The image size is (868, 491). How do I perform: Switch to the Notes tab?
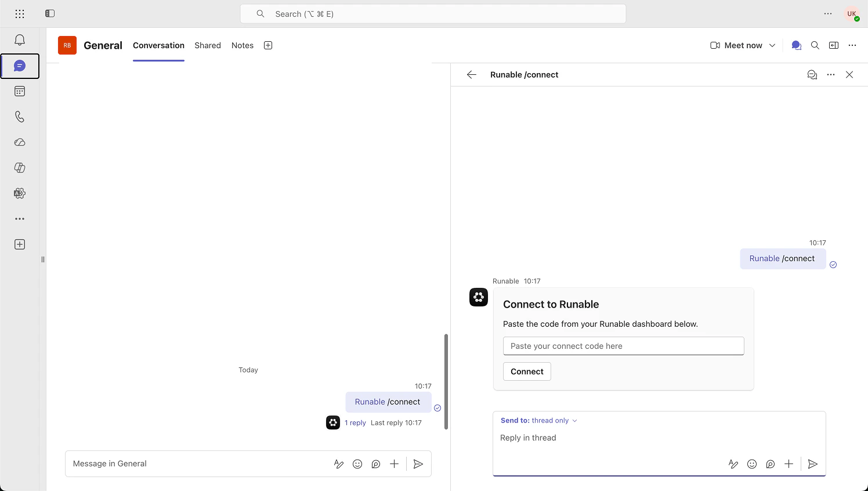243,45
